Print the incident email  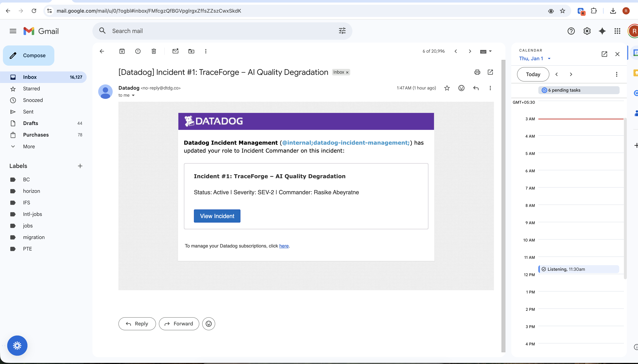coord(477,72)
